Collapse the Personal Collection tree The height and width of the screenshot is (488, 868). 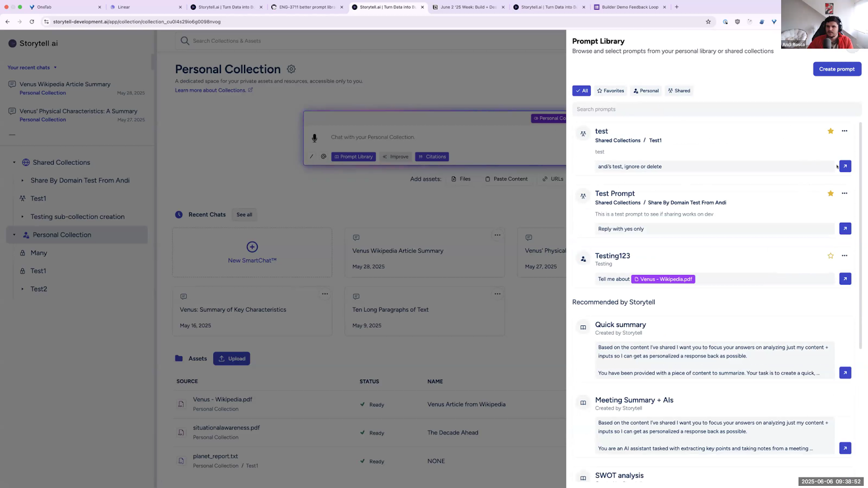point(14,235)
